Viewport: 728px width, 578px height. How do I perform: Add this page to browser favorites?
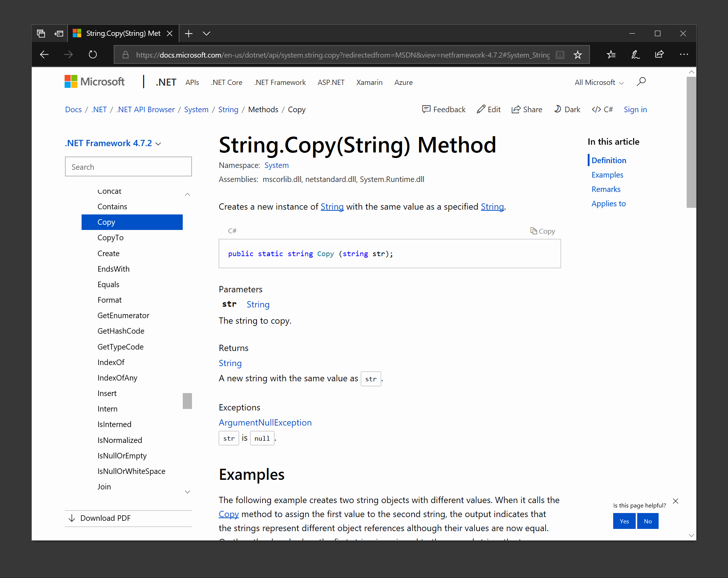click(x=577, y=54)
